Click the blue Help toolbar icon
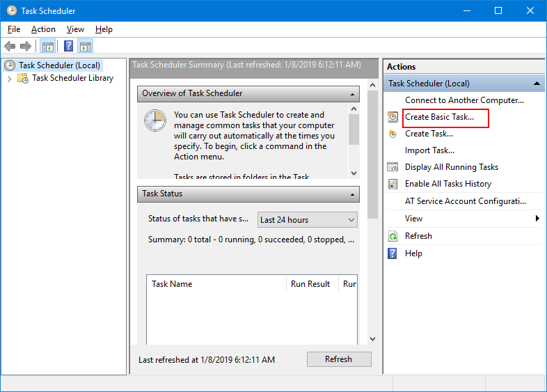547x392 pixels. click(68, 46)
